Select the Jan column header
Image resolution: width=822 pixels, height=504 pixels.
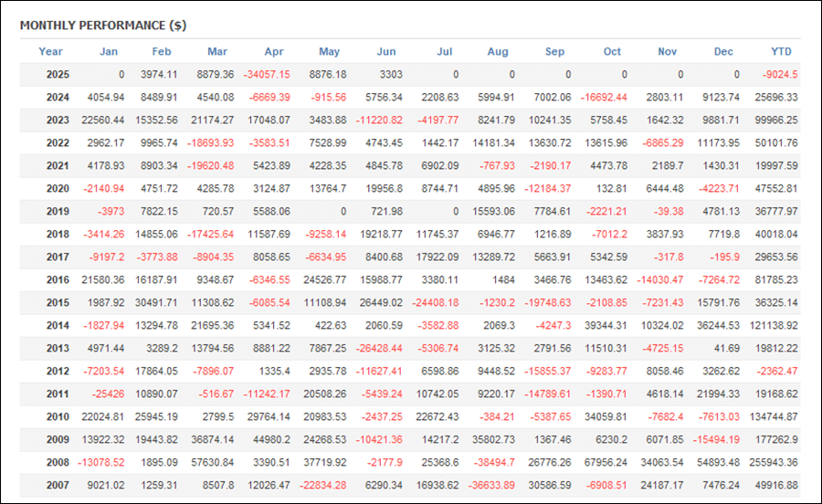point(109,51)
